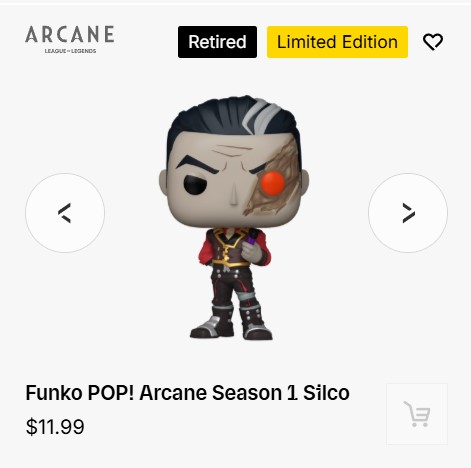Show the previous product image with left arrow
Viewport: 471px width, 468px height.
(65, 213)
